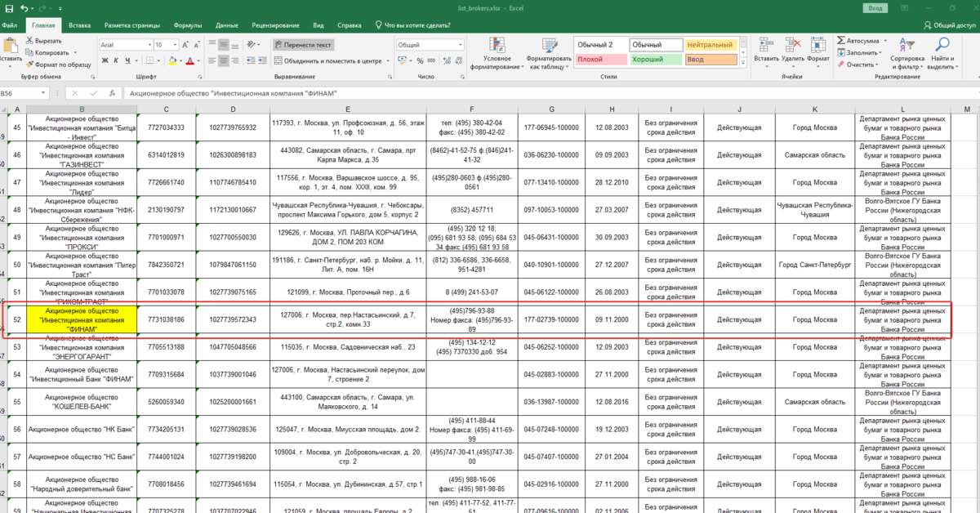The width and height of the screenshot is (980, 513).
Task: Increase decimal places
Action: click(445, 60)
